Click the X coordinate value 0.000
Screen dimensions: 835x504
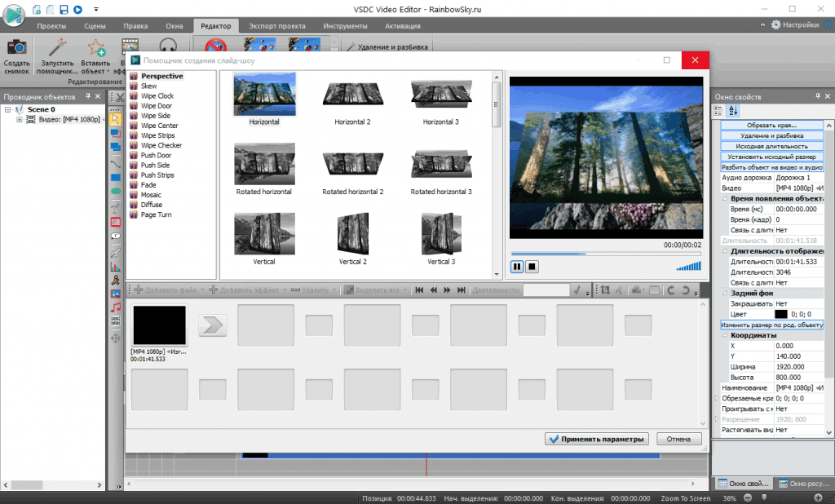pos(799,346)
